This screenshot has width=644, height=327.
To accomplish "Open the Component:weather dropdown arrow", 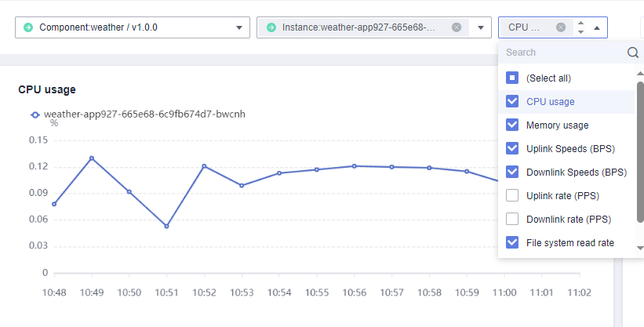I will tap(239, 28).
